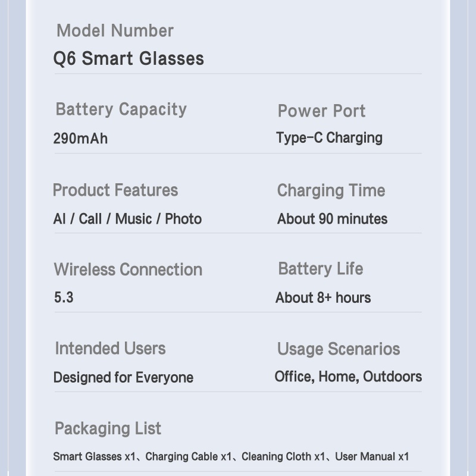Click the Power Port label
The width and height of the screenshot is (476, 476).
(x=321, y=111)
